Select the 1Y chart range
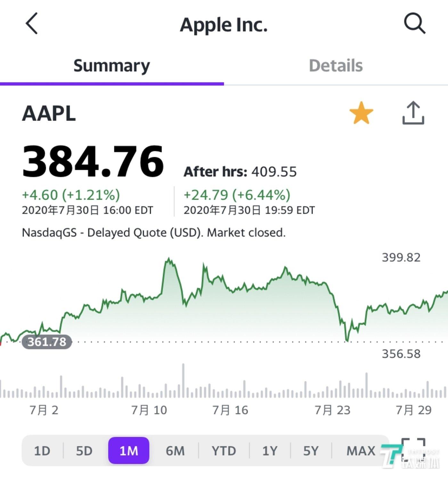This screenshot has width=448, height=477. (x=270, y=451)
